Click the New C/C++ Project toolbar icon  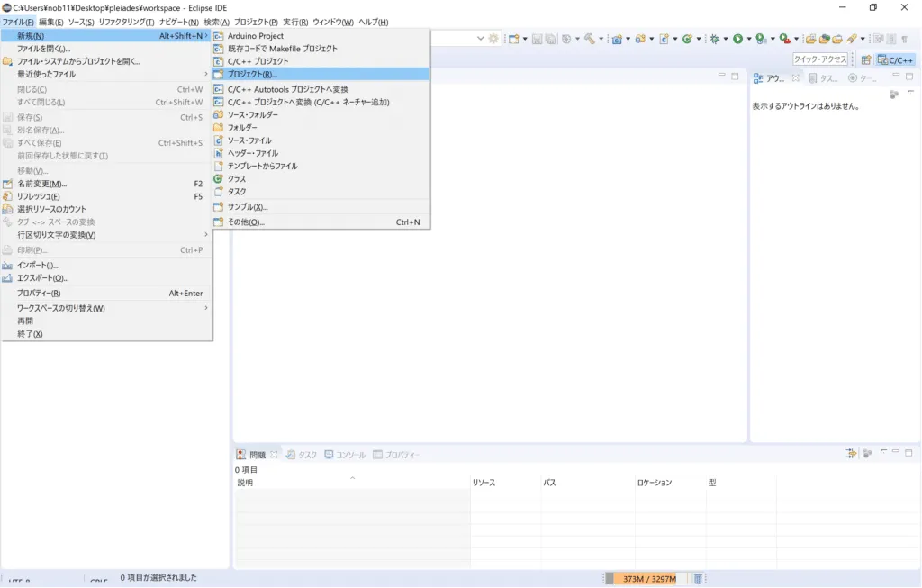(x=617, y=39)
